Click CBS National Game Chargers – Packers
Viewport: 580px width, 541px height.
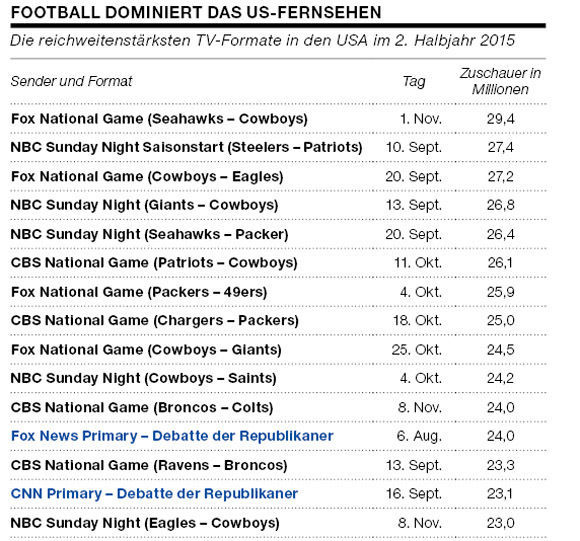278,320
